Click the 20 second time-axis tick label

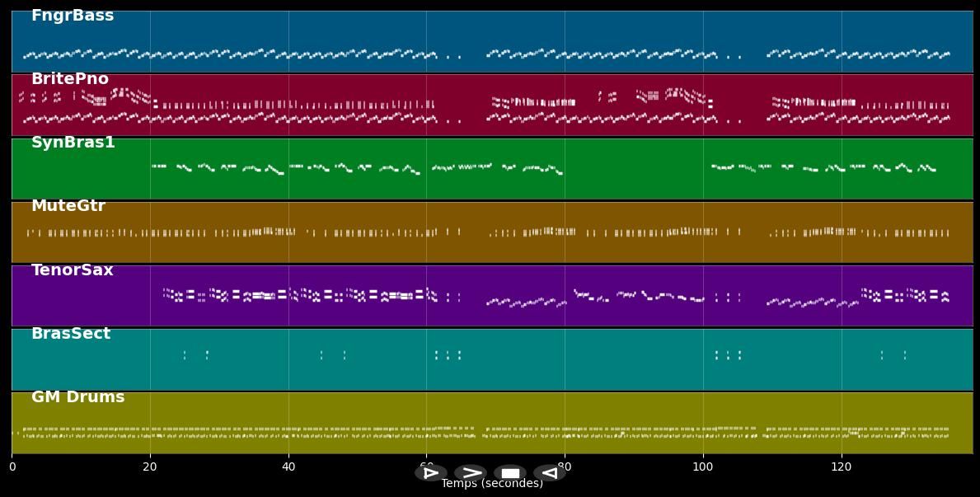coord(150,467)
